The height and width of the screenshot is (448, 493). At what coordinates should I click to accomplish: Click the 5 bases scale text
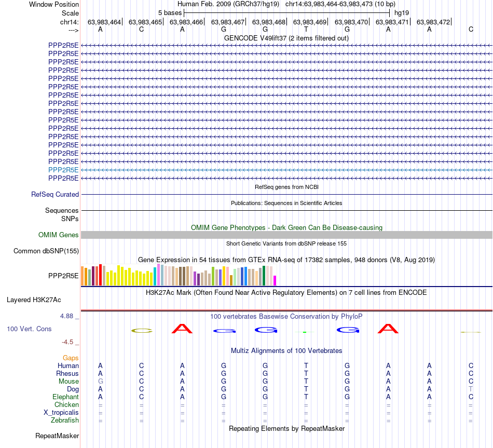click(170, 13)
